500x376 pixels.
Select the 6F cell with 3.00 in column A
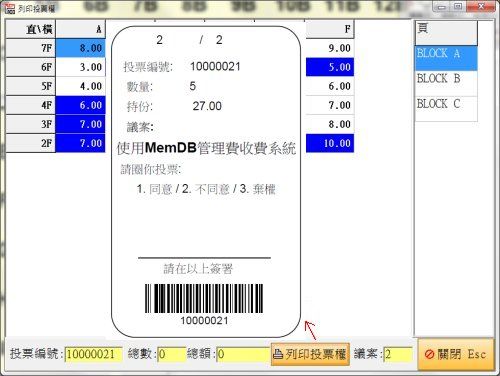80,67
